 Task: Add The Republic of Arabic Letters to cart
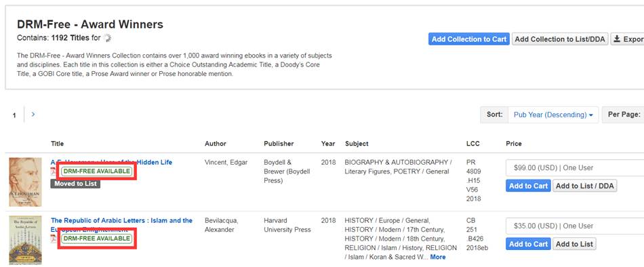pyautogui.click(x=528, y=244)
